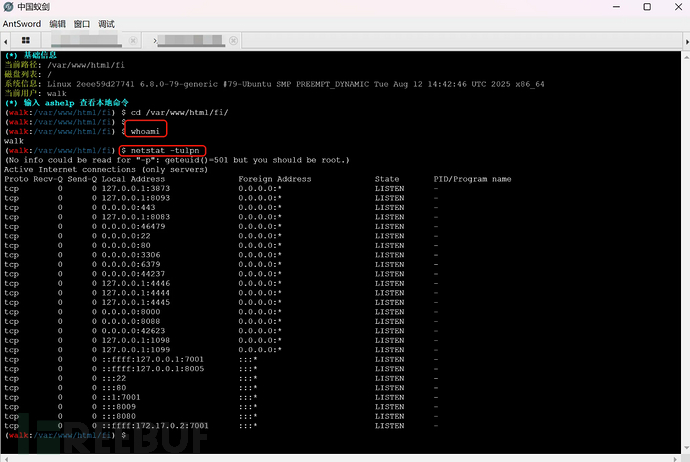The height and width of the screenshot is (462, 690).
Task: Click the '::ffff:127.0.0.1:8005' address
Action: (153, 369)
